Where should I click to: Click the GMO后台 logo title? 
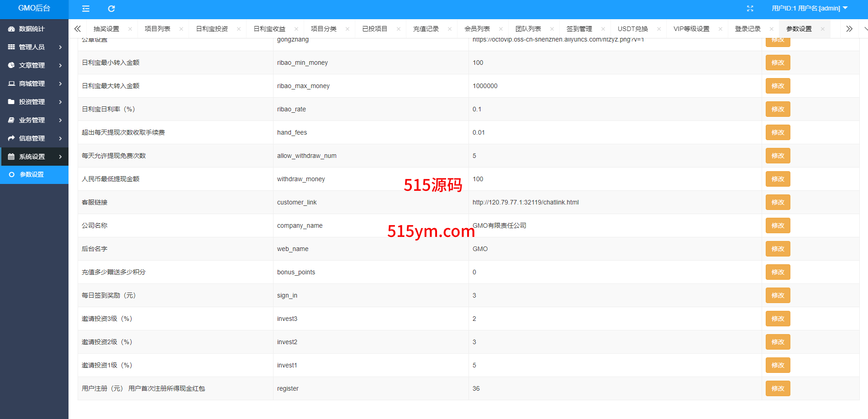tap(34, 8)
